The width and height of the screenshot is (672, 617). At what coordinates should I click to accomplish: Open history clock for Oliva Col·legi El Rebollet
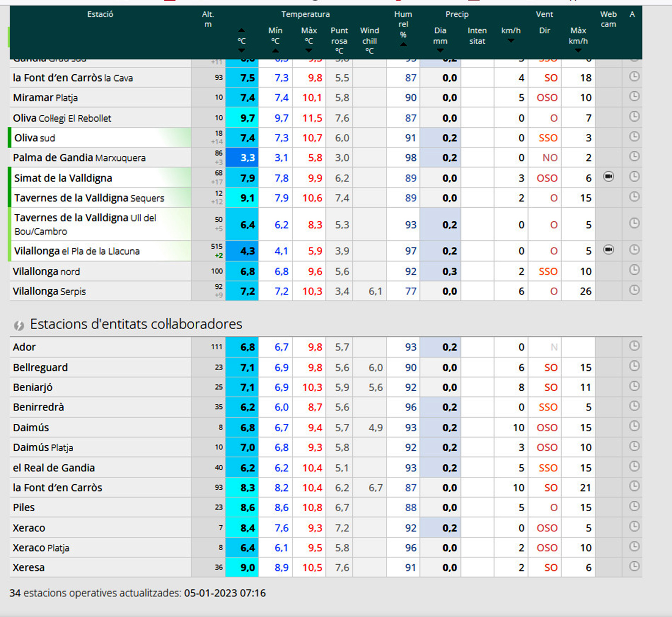tap(634, 116)
